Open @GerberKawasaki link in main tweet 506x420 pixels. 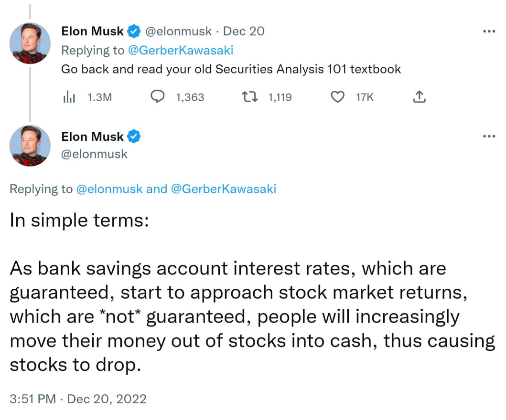click(x=223, y=189)
